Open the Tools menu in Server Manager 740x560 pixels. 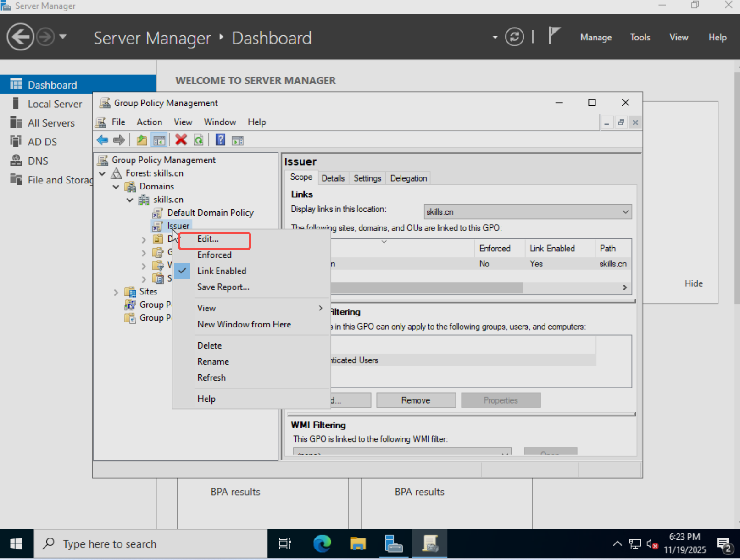[640, 37]
